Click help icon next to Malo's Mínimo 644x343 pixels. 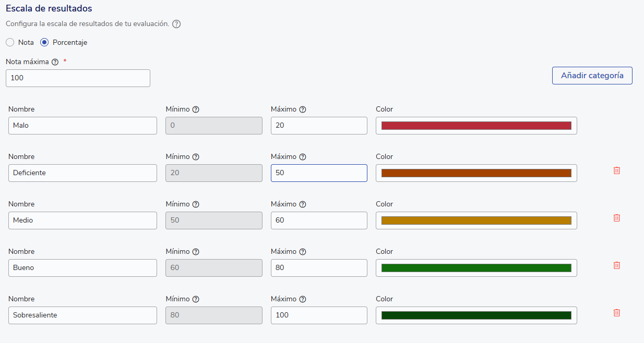[x=196, y=109]
